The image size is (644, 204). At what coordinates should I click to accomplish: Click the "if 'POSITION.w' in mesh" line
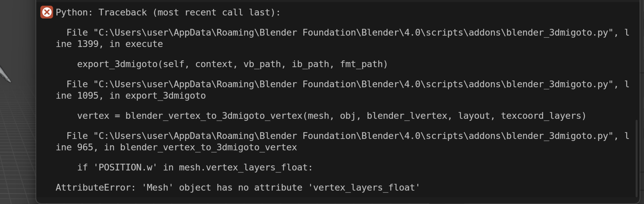(195, 167)
